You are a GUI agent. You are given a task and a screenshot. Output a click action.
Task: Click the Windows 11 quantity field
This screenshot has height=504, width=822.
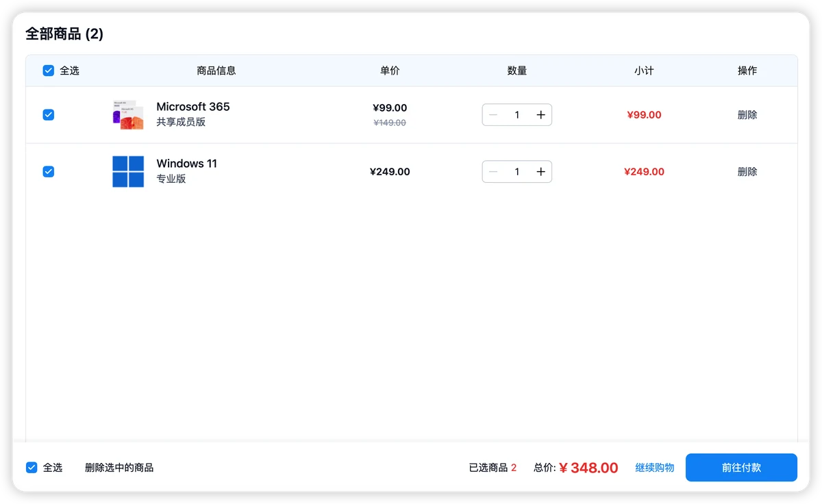click(x=517, y=172)
